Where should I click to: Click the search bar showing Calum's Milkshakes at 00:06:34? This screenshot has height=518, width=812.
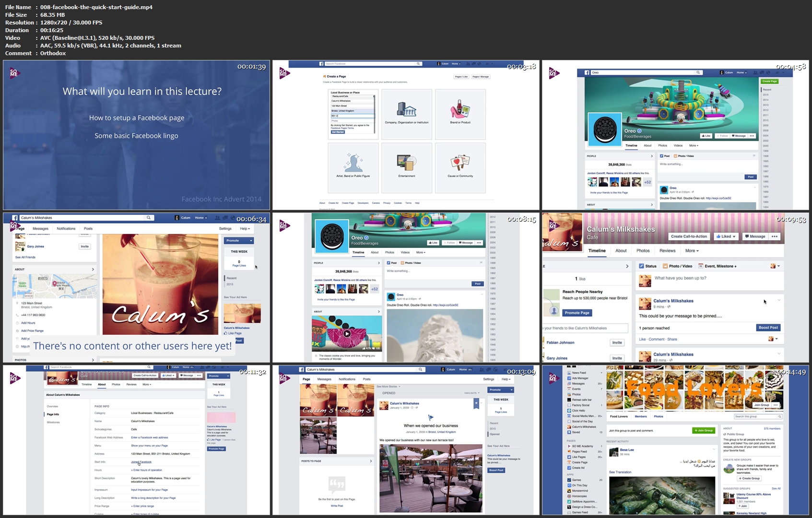pyautogui.click(x=86, y=218)
